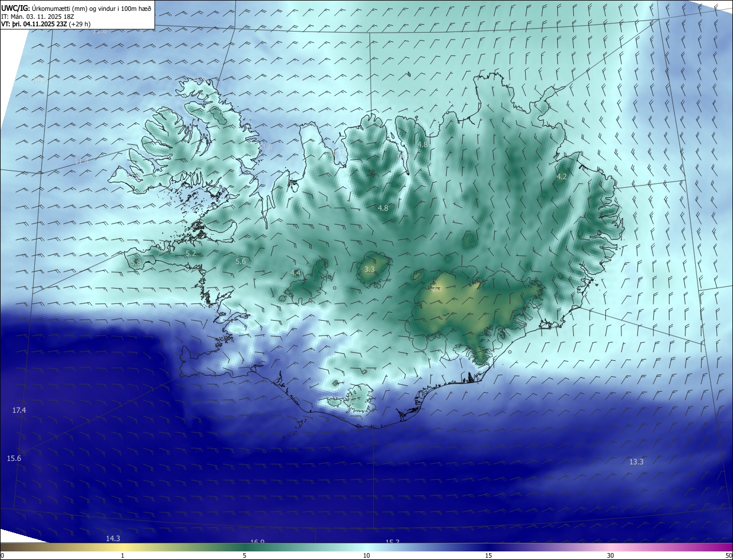Image resolution: width=733 pixels, height=560 pixels.
Task: Click the 17.4 value label on the map
Action: 19,411
